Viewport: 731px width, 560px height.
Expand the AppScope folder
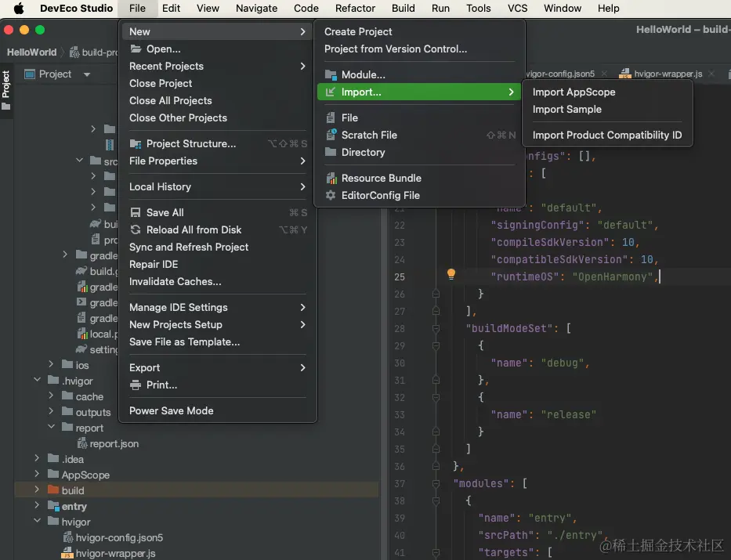(x=37, y=474)
